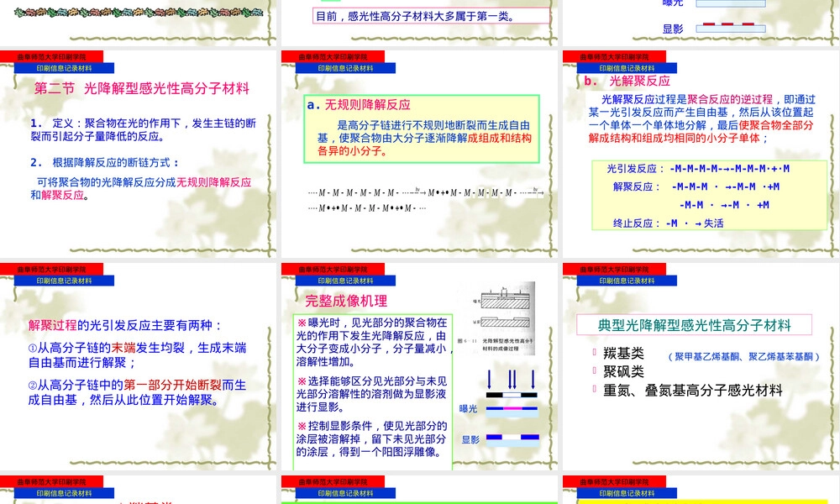Click the text 目前，感光性高分子材料大多属于第一类。
The height and width of the screenshot is (504, 840).
coord(415,16)
